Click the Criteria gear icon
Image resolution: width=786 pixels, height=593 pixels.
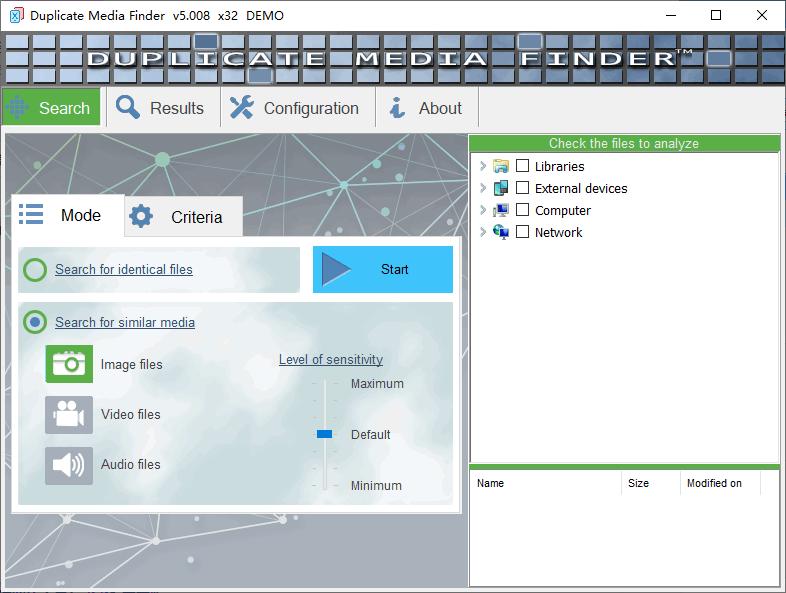click(x=141, y=216)
